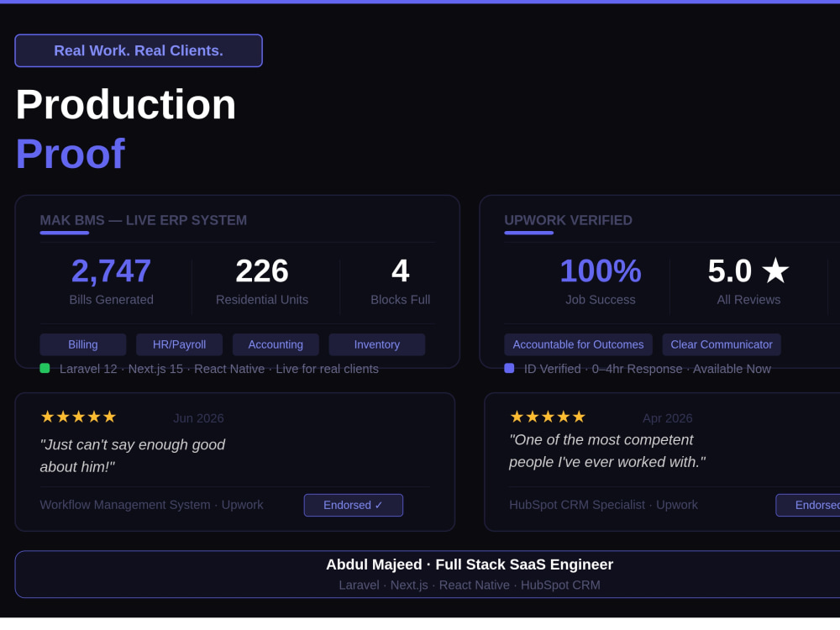Open the 226 Residential Units stat
This screenshot has height=630, width=840.
[262, 281]
